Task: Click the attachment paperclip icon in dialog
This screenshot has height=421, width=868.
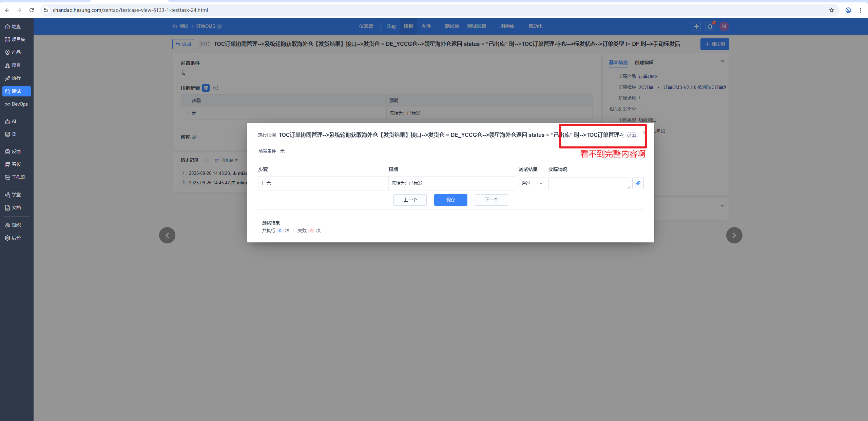Action: tap(638, 183)
